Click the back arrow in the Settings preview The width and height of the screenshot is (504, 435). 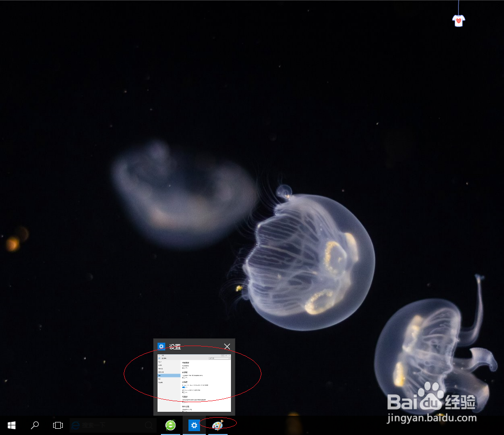pyautogui.click(x=158, y=355)
